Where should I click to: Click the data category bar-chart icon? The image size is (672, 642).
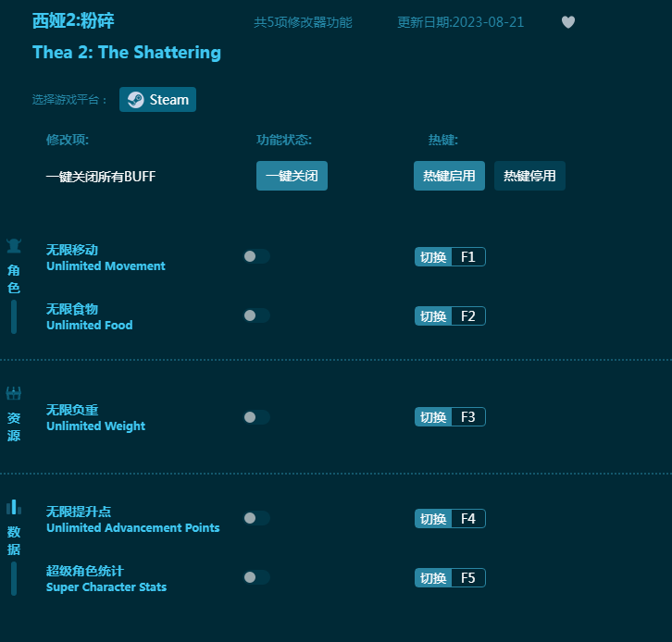[14, 507]
